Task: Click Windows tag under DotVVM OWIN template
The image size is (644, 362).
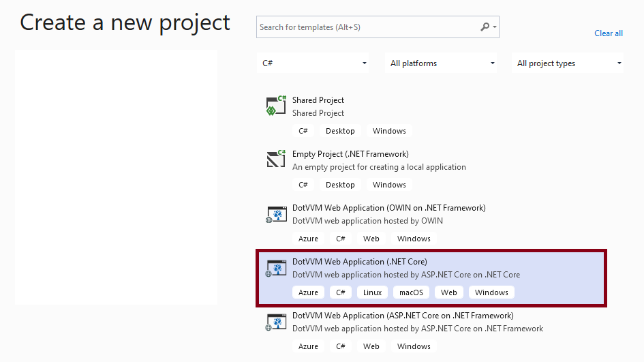Action: pos(414,239)
